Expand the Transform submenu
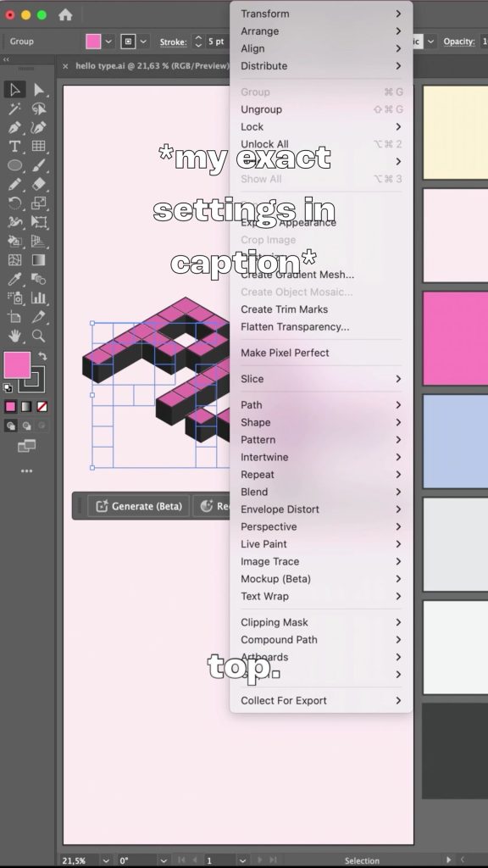488x868 pixels. (321, 14)
